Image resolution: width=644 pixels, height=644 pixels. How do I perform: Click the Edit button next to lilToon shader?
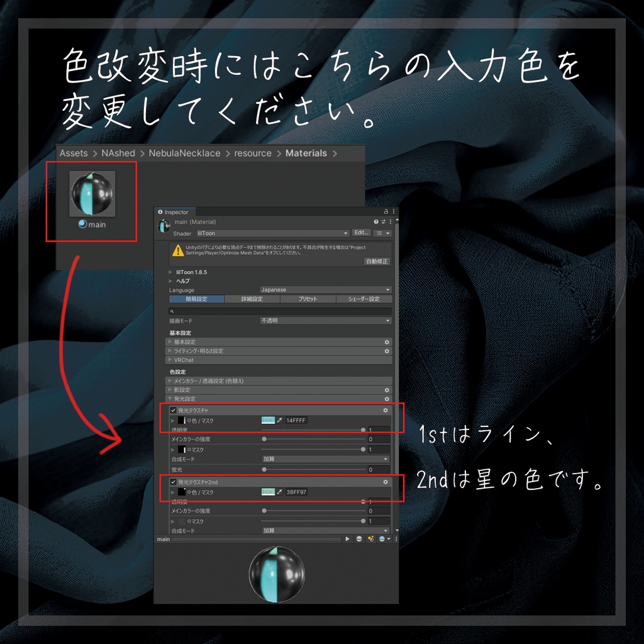tap(361, 233)
